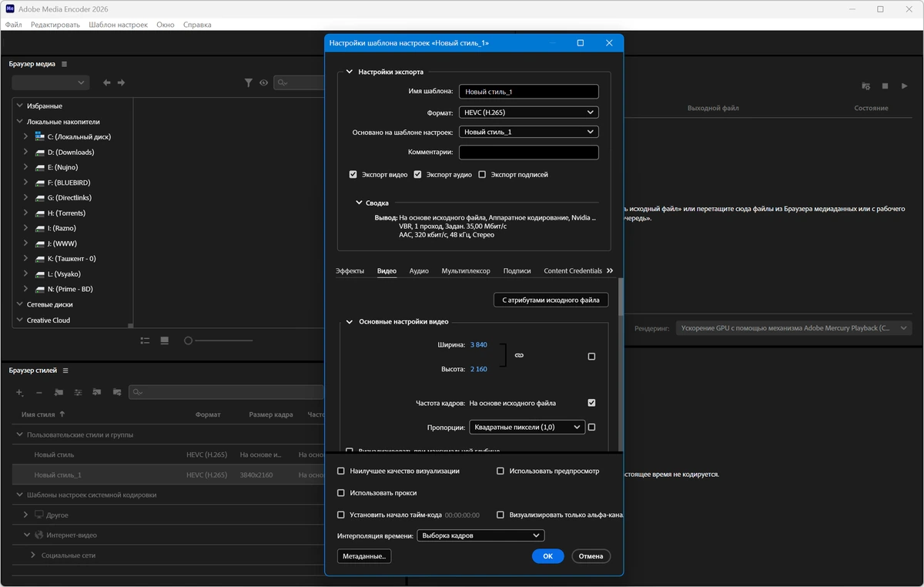The height and width of the screenshot is (587, 924).
Task: Collapse the Сводка section
Action: pyautogui.click(x=359, y=203)
